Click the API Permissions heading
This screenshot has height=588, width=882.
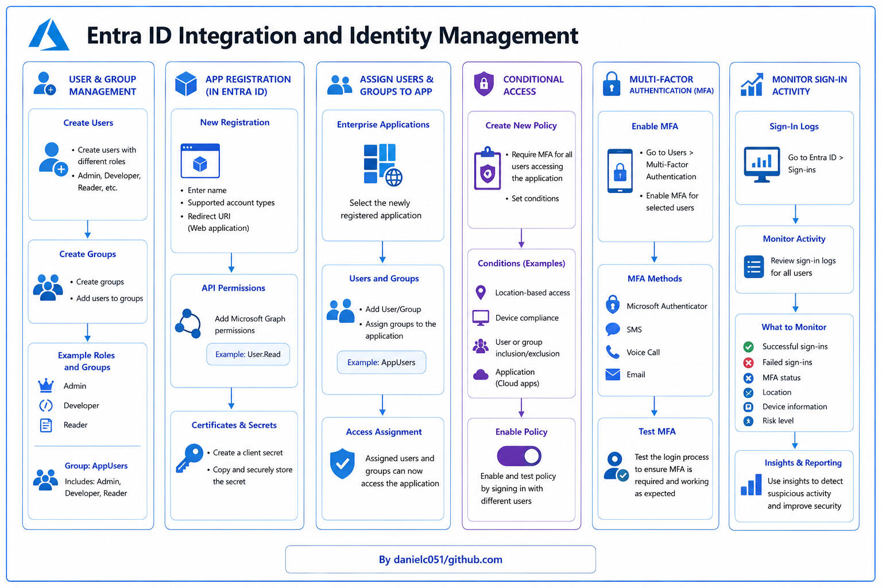click(234, 288)
